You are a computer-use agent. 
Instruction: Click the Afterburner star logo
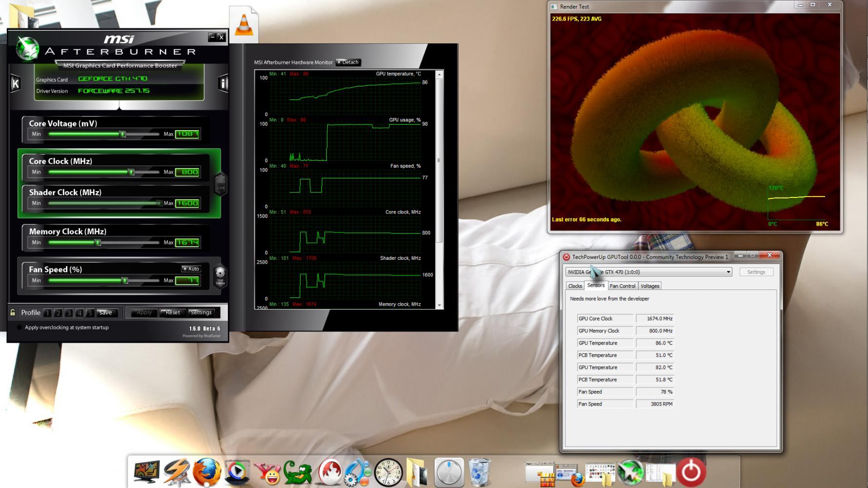[27, 49]
